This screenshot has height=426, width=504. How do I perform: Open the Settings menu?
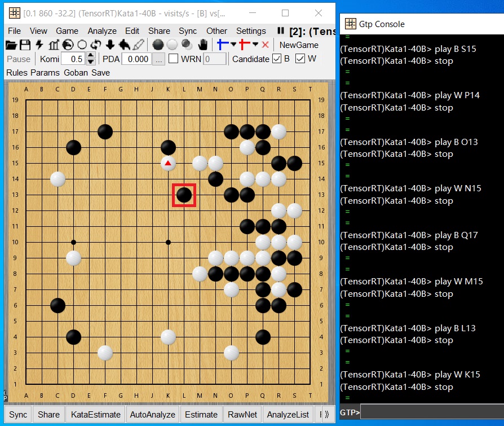coord(251,31)
